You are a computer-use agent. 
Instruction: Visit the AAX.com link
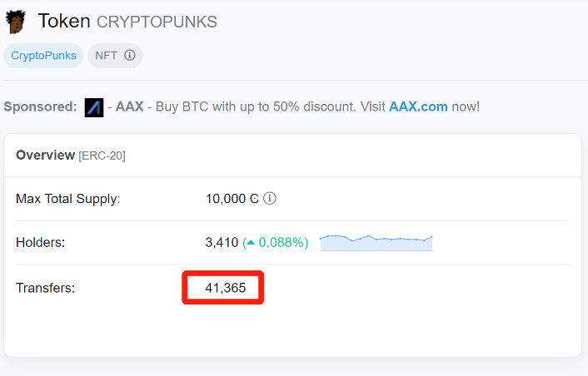[x=418, y=106]
